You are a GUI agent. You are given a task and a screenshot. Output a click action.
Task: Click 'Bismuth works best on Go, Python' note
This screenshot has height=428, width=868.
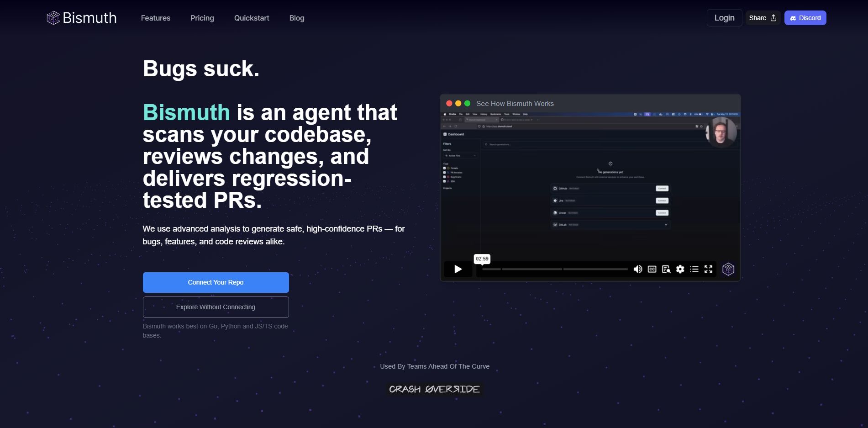coord(215,331)
